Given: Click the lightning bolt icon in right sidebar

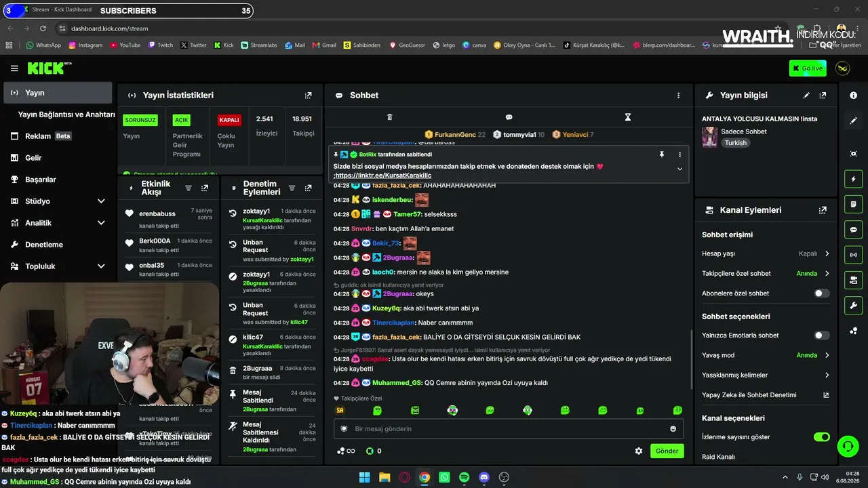Looking at the screenshot, I should click(x=853, y=179).
